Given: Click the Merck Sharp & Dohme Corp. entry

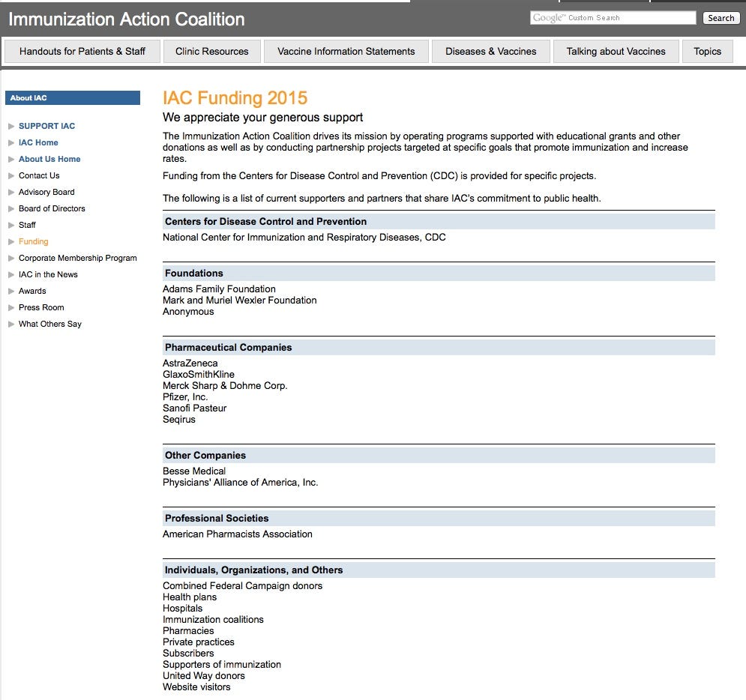Looking at the screenshot, I should pyautogui.click(x=225, y=386).
